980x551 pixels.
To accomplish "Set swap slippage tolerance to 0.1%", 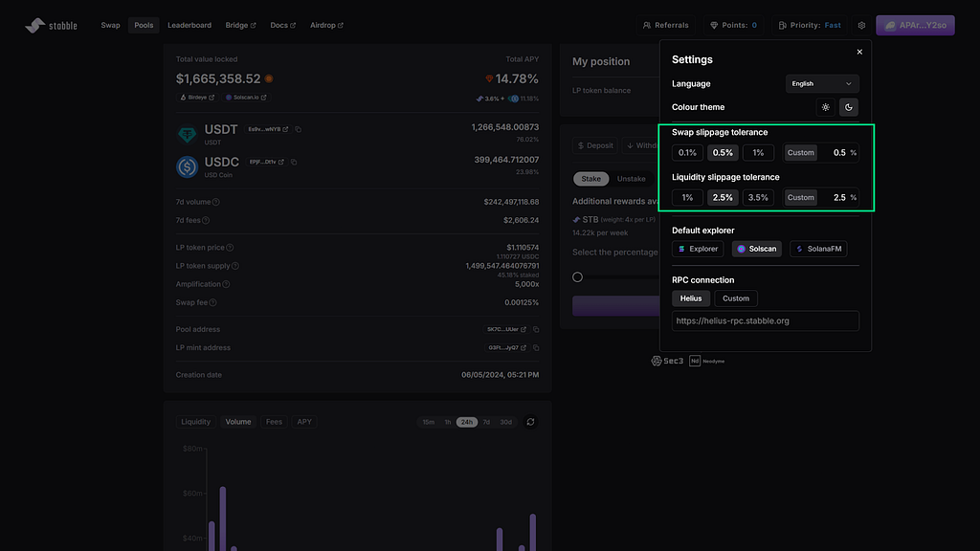I will [x=687, y=153].
